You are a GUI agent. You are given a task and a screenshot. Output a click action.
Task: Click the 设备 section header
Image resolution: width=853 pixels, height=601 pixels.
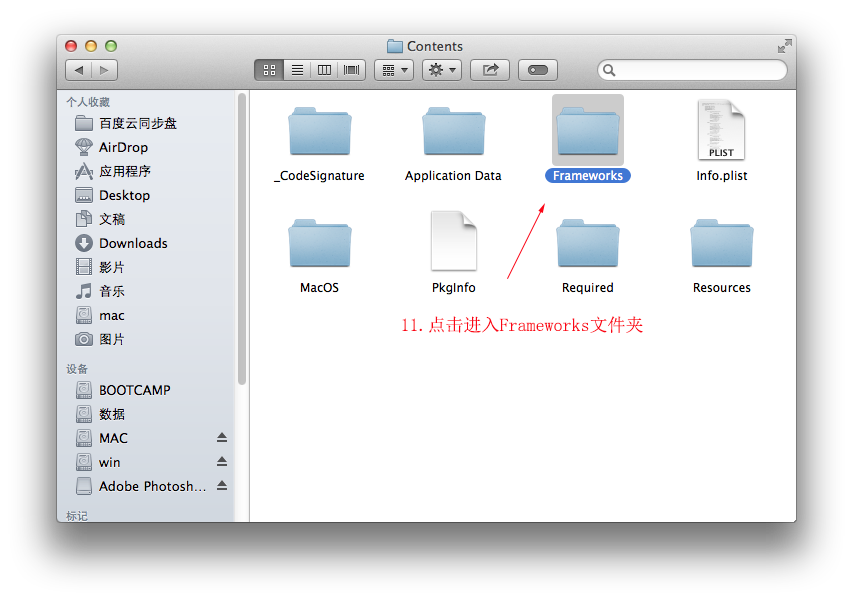point(77,369)
